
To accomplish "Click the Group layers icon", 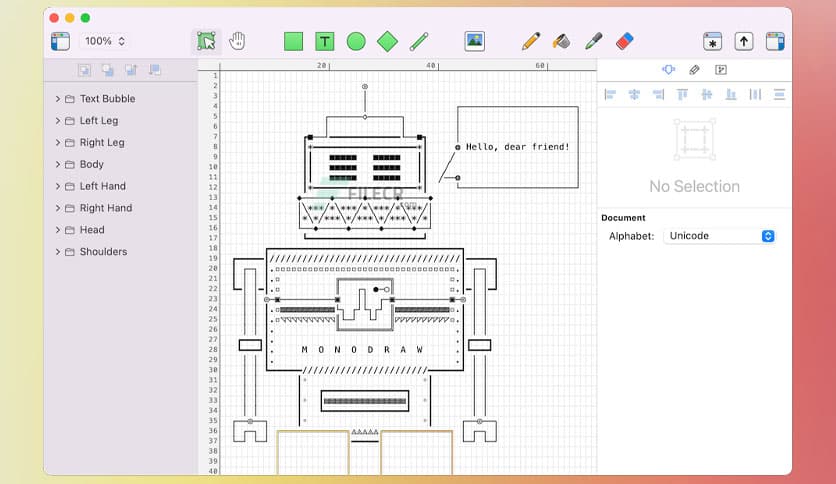I will [x=84, y=70].
